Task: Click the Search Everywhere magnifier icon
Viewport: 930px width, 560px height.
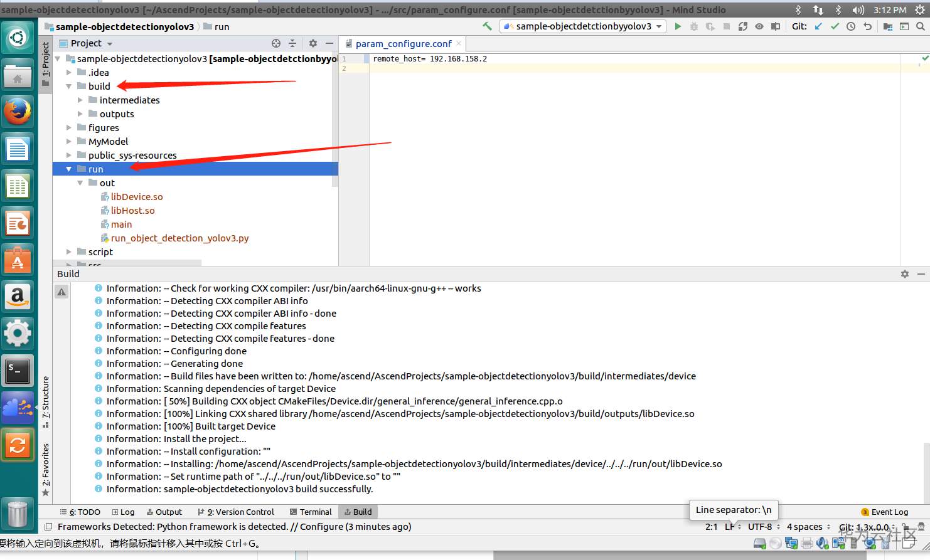Action: [x=921, y=26]
